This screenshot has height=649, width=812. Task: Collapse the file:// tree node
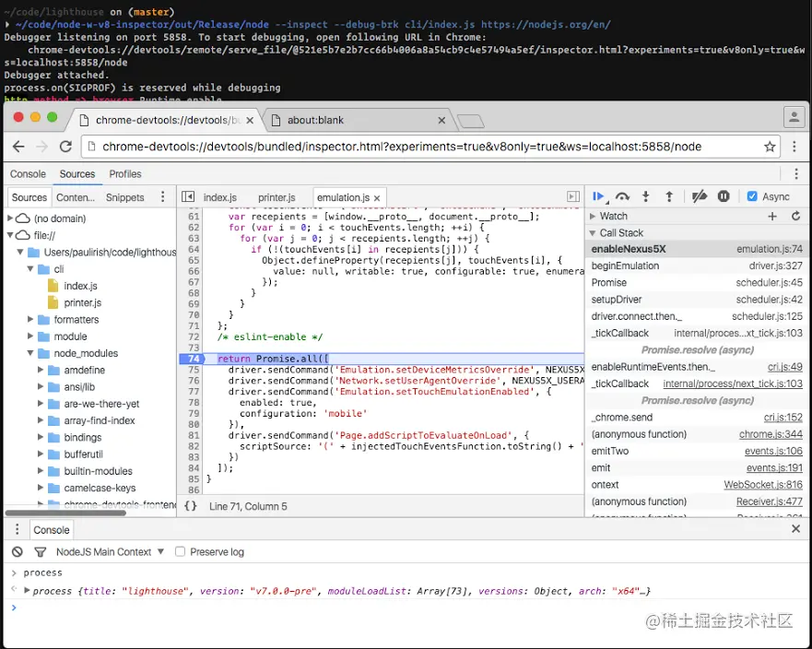10,235
